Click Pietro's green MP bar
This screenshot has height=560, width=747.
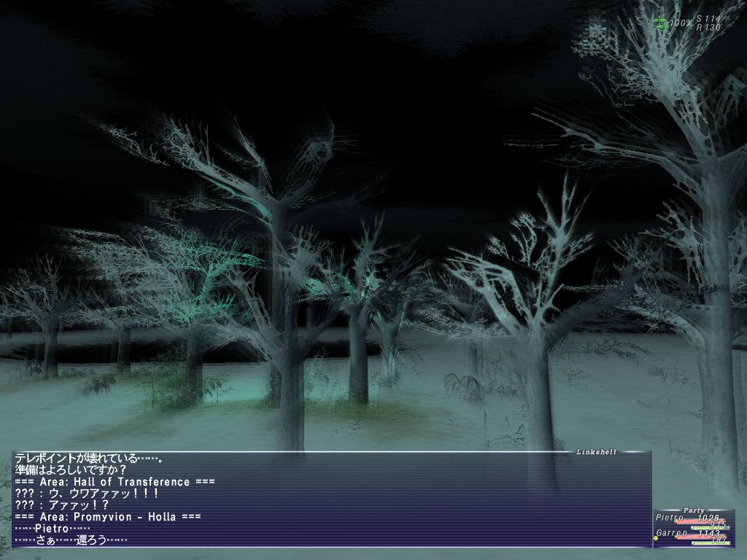pos(709,528)
